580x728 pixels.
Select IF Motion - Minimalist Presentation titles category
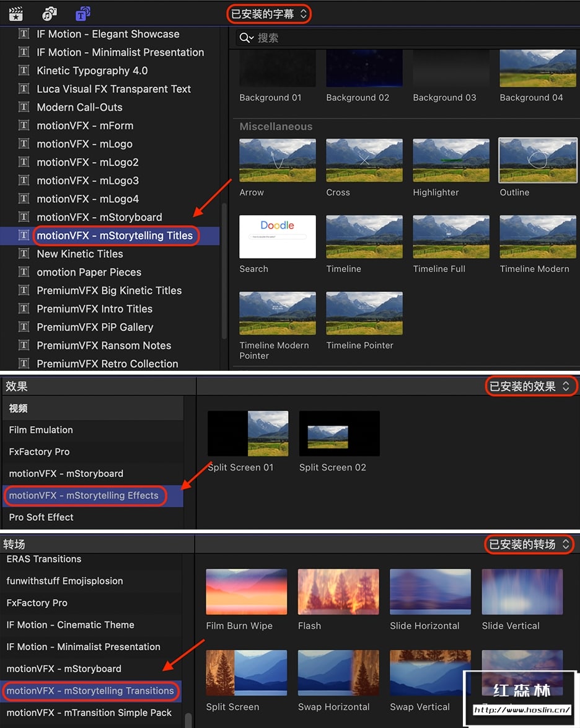coord(120,52)
